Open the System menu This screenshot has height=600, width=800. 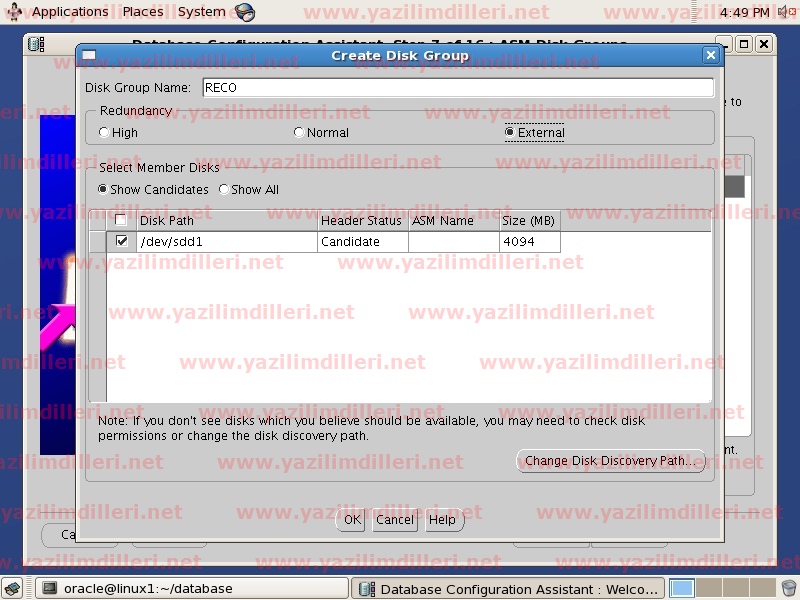pos(201,12)
